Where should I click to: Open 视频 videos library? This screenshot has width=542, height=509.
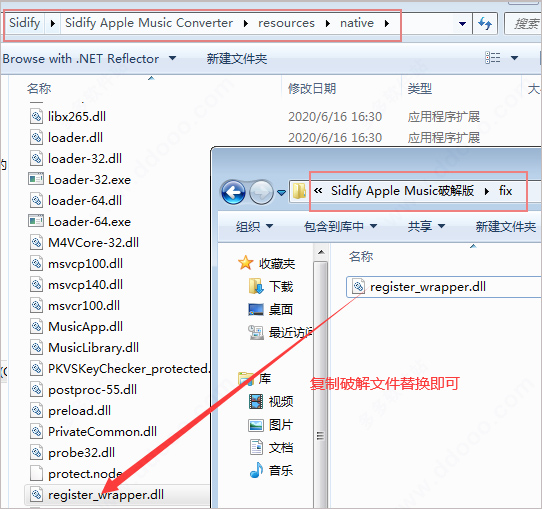(x=271, y=402)
